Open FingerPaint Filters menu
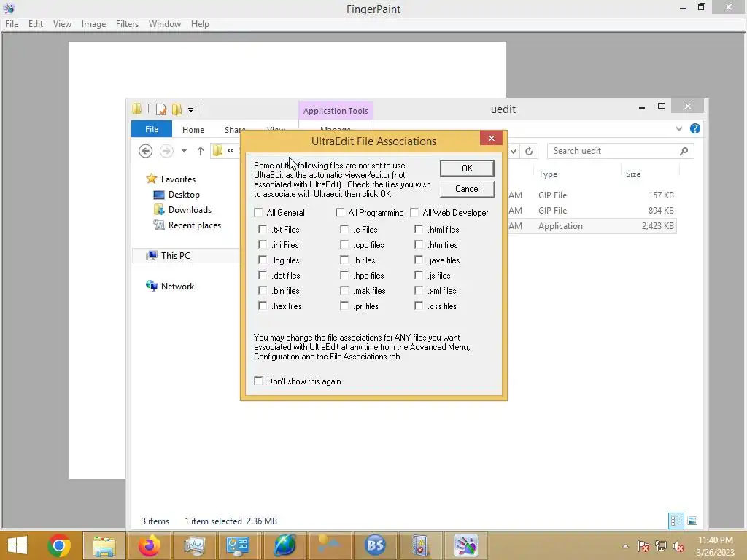 (127, 24)
